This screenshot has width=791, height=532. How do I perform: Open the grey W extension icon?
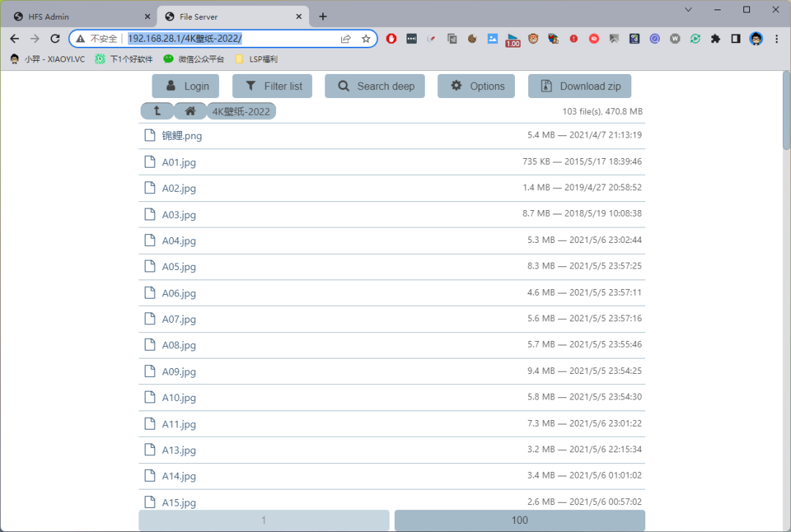675,39
